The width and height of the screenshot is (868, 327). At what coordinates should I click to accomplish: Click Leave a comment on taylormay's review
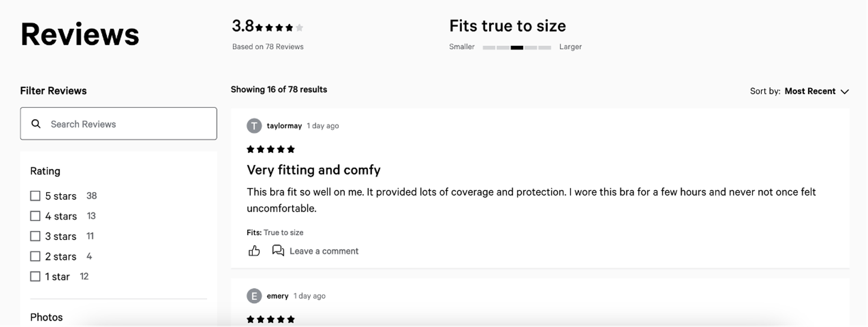pos(324,251)
